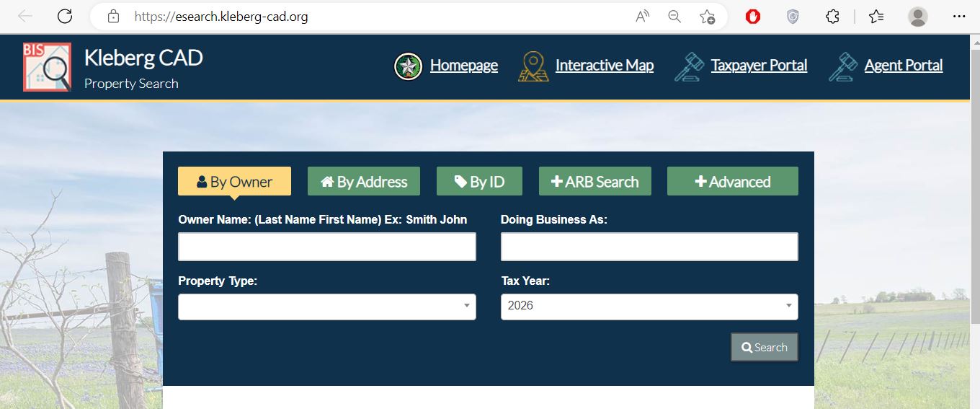
Task: Click the browser zoom out magnifier icon
Action: click(x=674, y=17)
